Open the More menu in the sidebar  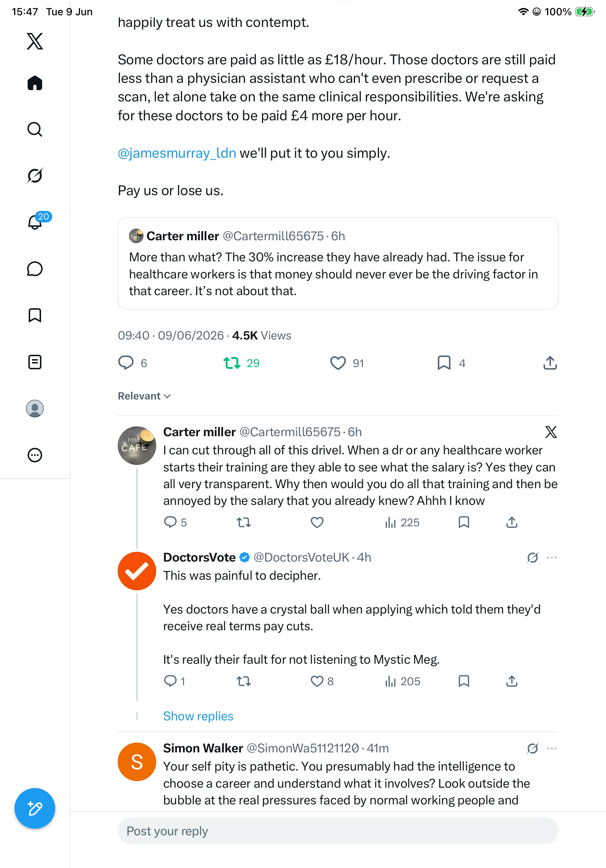35,455
